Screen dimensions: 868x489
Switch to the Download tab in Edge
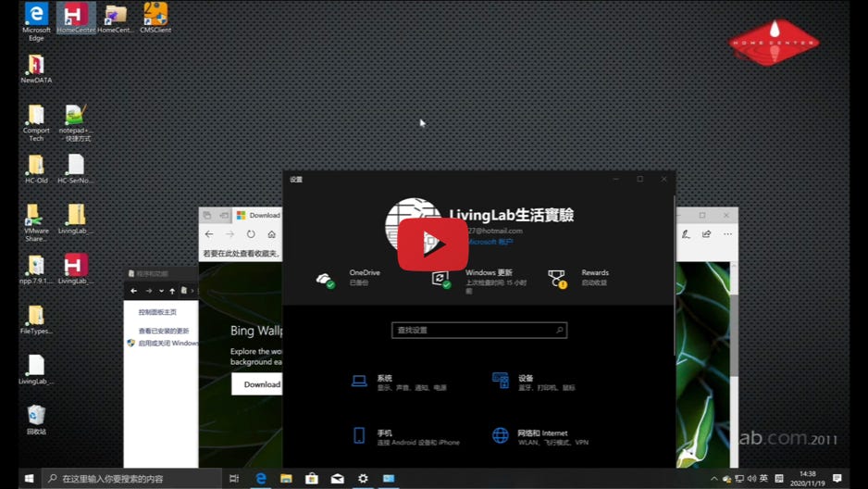(x=258, y=216)
